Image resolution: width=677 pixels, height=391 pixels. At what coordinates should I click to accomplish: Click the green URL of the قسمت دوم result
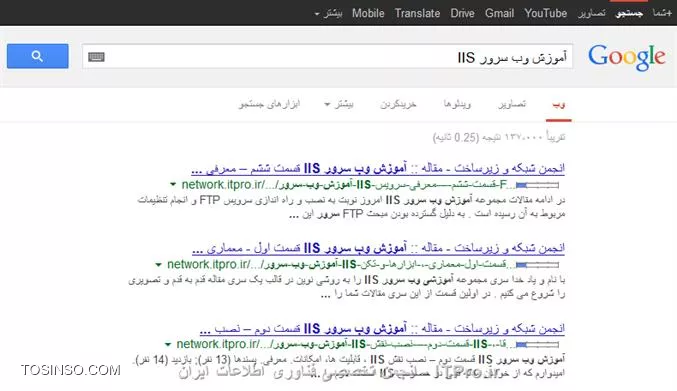coord(346,344)
